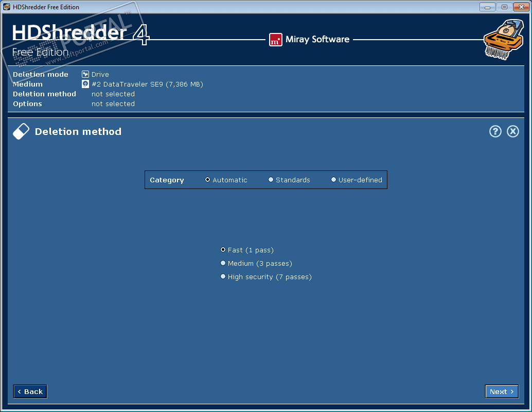532x412 pixels.
Task: Click the Category label
Action: point(167,180)
